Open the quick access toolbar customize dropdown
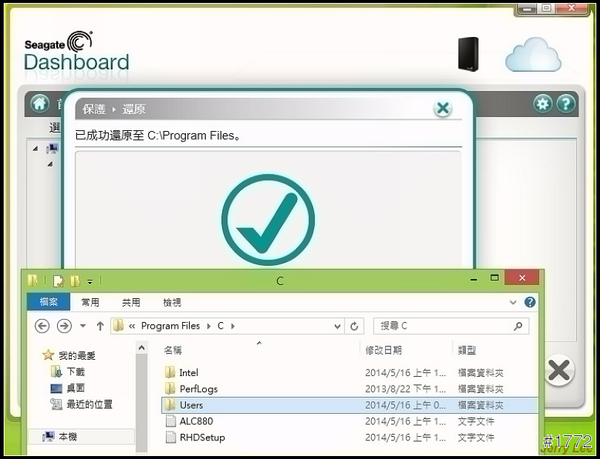The height and width of the screenshot is (459, 600). coord(90,282)
